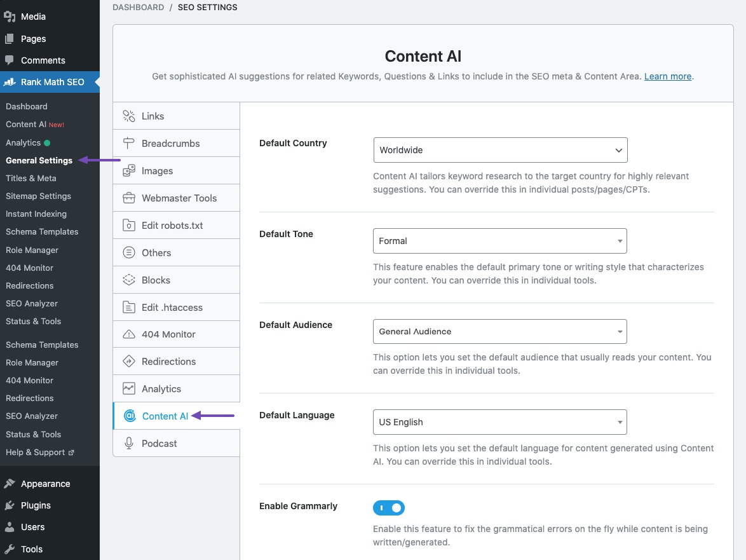Click the Redirections diamond icon
The image size is (746, 560).
(x=129, y=362)
